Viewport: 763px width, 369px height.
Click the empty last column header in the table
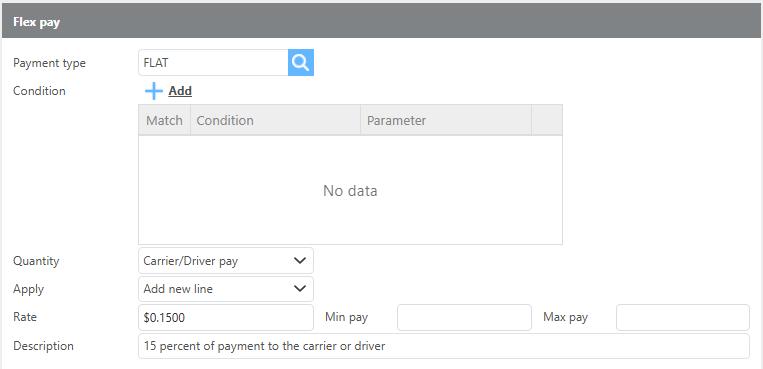tap(547, 120)
